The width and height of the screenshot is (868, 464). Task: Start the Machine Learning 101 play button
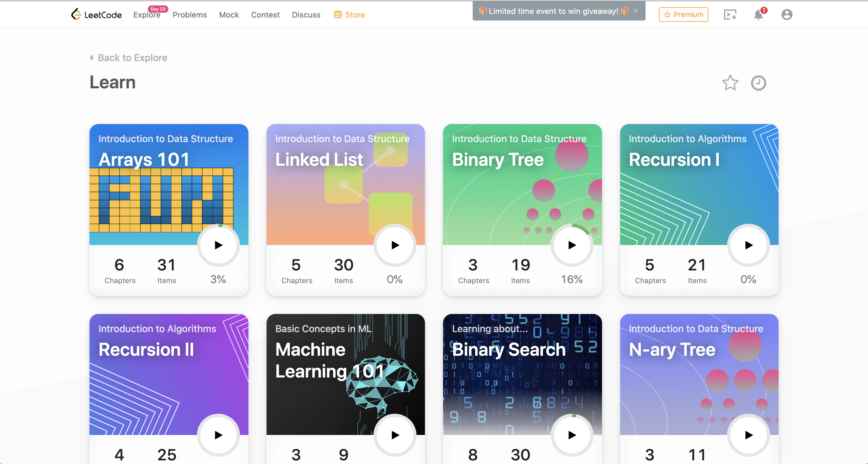tap(395, 435)
